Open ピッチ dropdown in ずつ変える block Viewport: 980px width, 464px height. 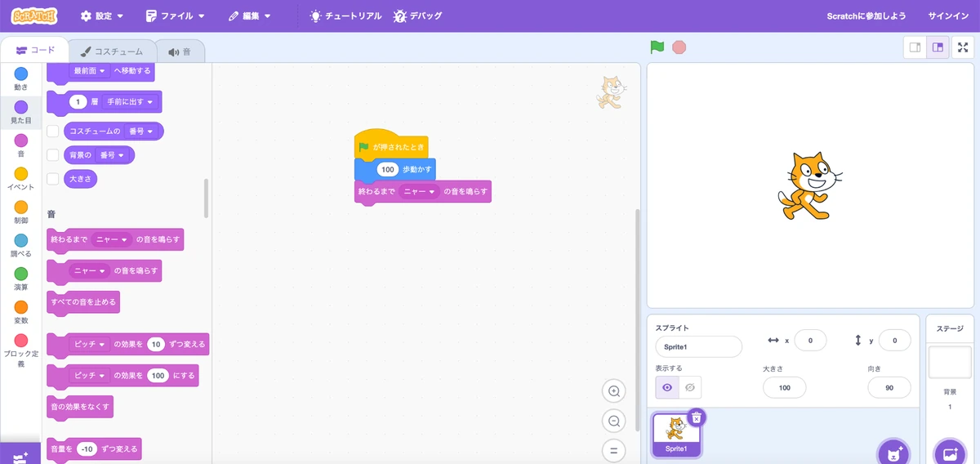(90, 345)
